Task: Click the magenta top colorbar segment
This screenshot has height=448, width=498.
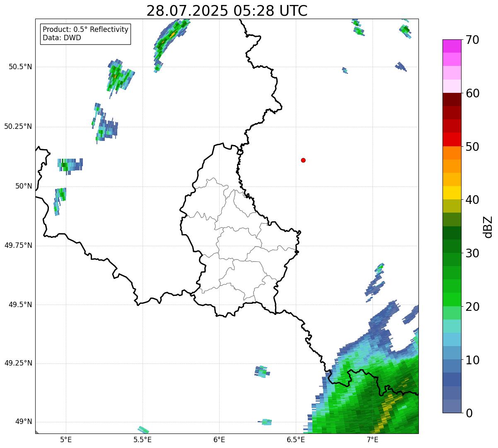Action: coord(452,46)
